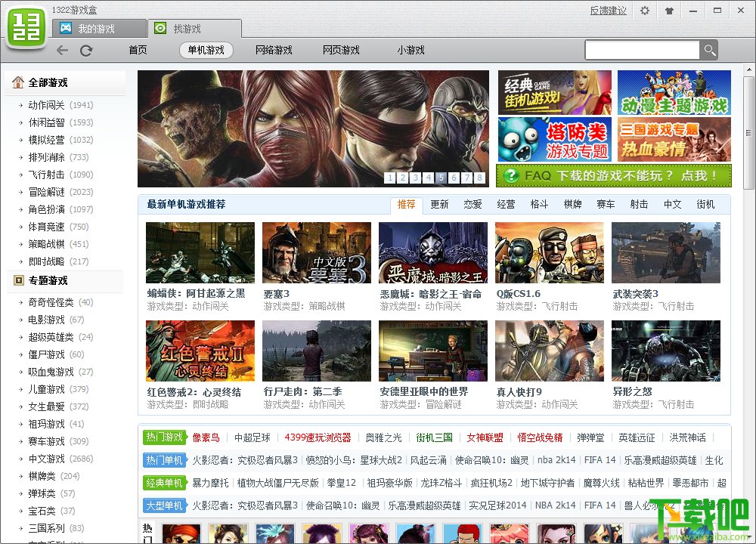Expand 僵尸游戏 (60) category
The height and width of the screenshot is (544, 756).
point(56,354)
